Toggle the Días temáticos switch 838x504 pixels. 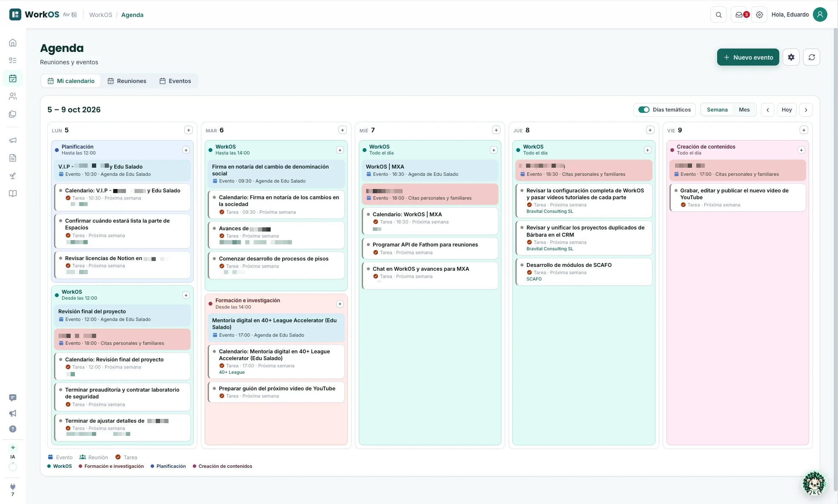click(x=644, y=110)
